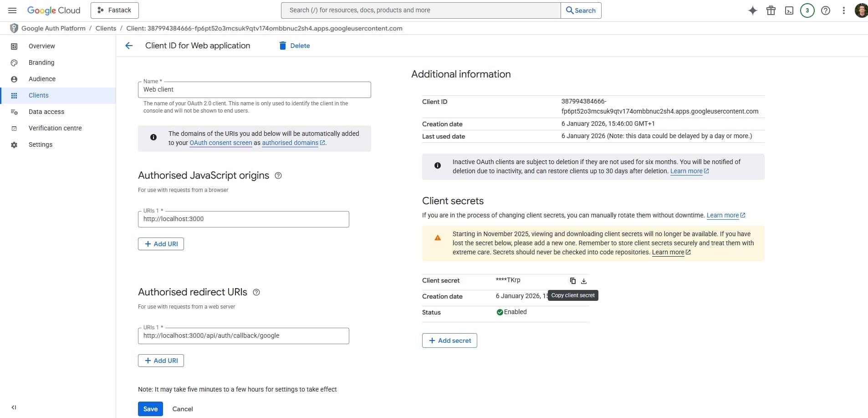Select Clients in the sidebar

(x=58, y=95)
